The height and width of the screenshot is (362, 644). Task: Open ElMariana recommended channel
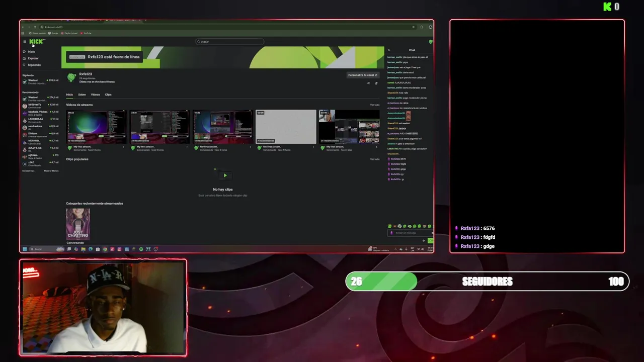tap(40, 134)
